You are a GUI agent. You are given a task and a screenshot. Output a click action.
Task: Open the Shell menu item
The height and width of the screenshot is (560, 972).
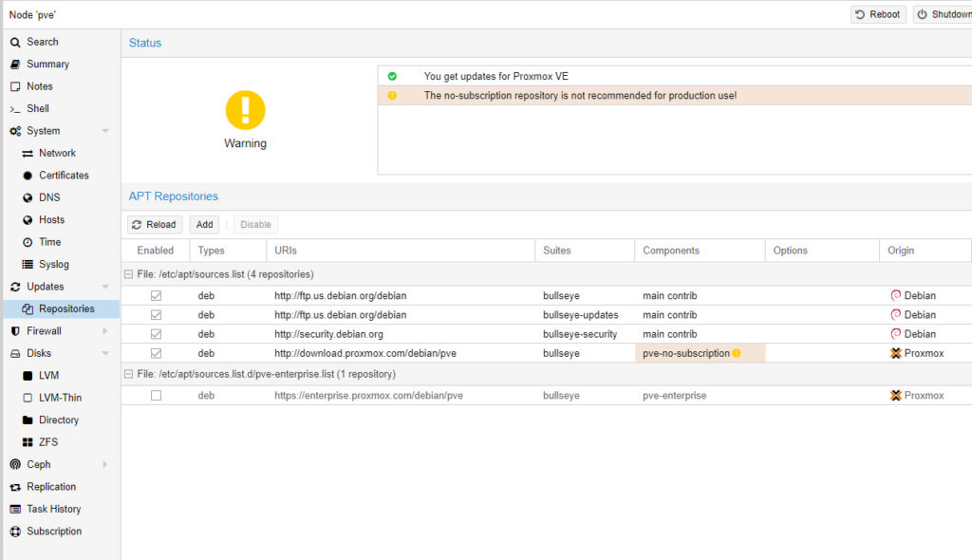(61, 108)
